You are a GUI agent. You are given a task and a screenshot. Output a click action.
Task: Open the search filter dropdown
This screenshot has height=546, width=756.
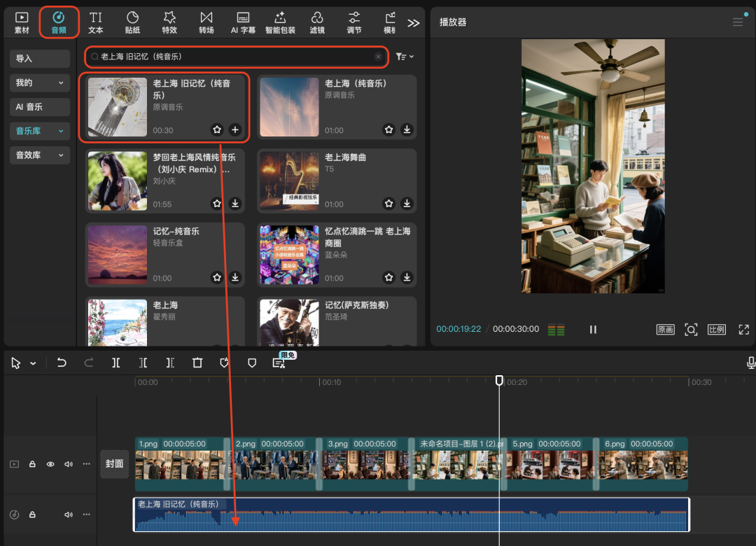[x=405, y=57]
